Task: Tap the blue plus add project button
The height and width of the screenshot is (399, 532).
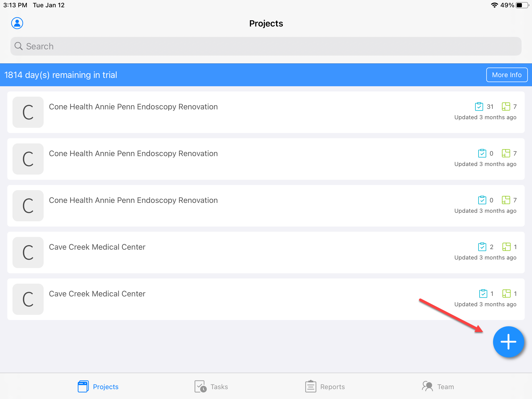Action: pos(508,342)
